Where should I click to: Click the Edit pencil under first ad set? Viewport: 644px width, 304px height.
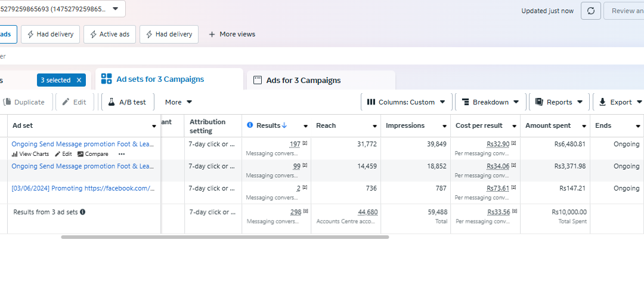(x=63, y=154)
